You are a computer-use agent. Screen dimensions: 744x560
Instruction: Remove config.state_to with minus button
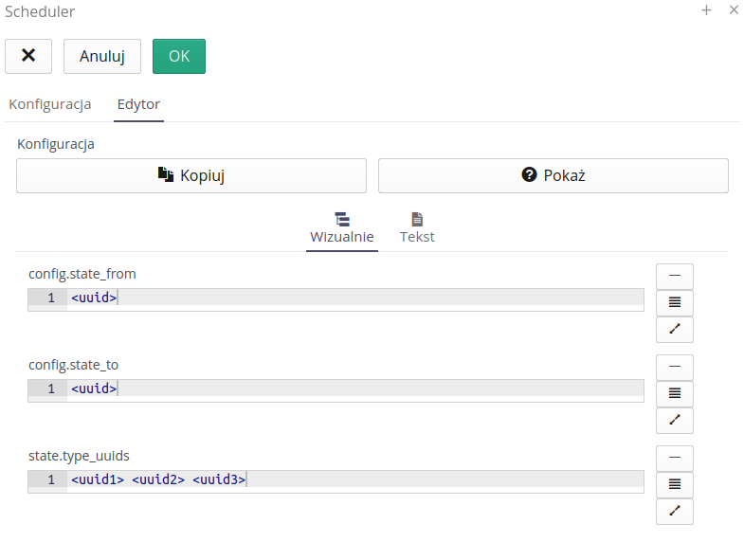(675, 367)
